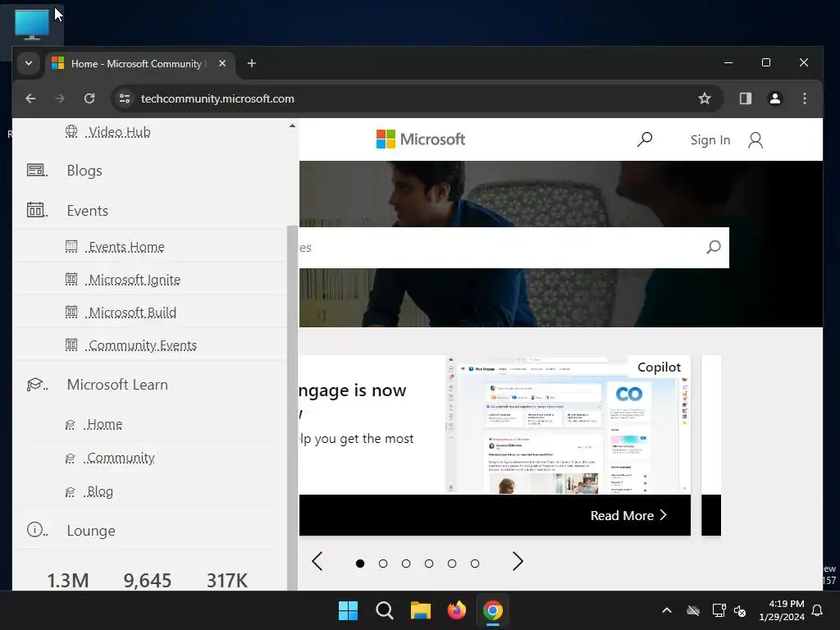
Task: Open Home under Microsoft Learn
Action: tap(104, 424)
